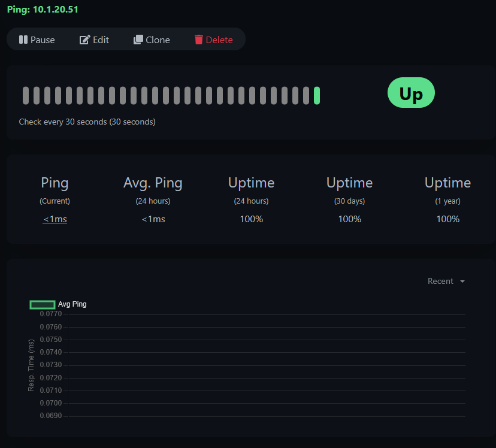
Task: Open the Recent dropdown to change range
Action: tap(441, 281)
